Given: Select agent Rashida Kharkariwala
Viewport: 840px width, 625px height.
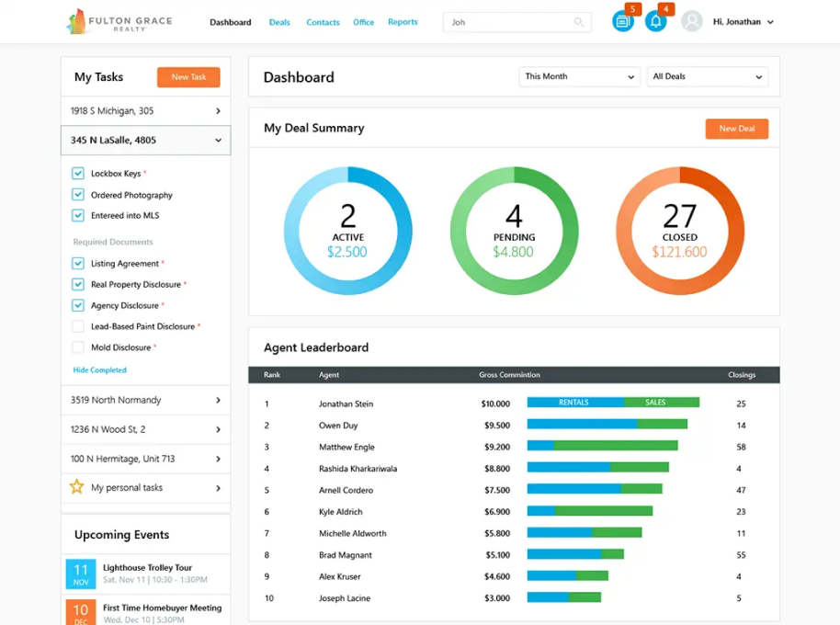Looking at the screenshot, I should [x=358, y=469].
